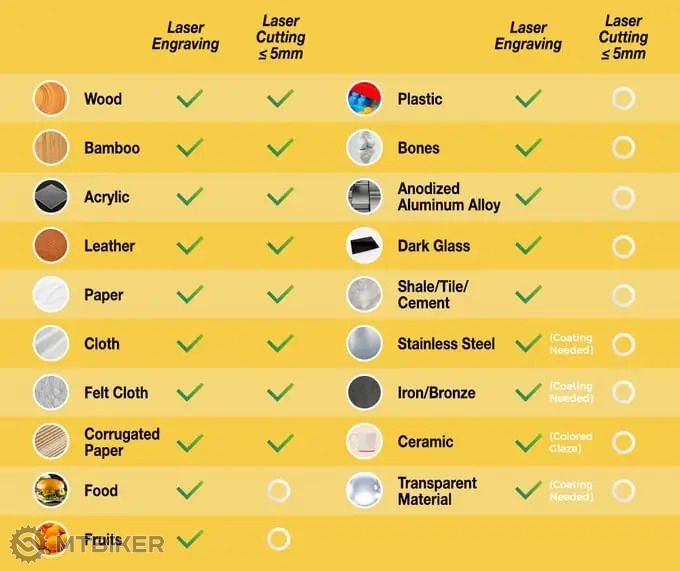Click Wood laser engraving checkmark
The image size is (680, 571).
coord(189,99)
